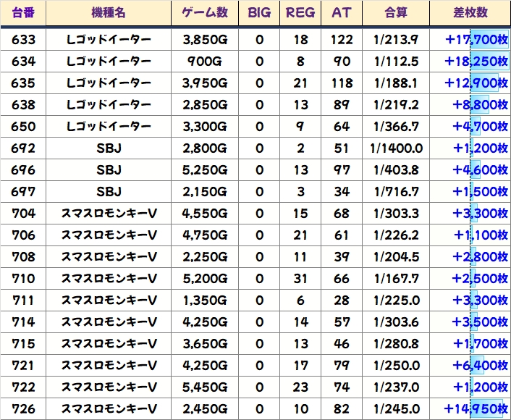Click Lゴッドイーター name in row 633
The width and height of the screenshot is (511, 420).
point(109,39)
